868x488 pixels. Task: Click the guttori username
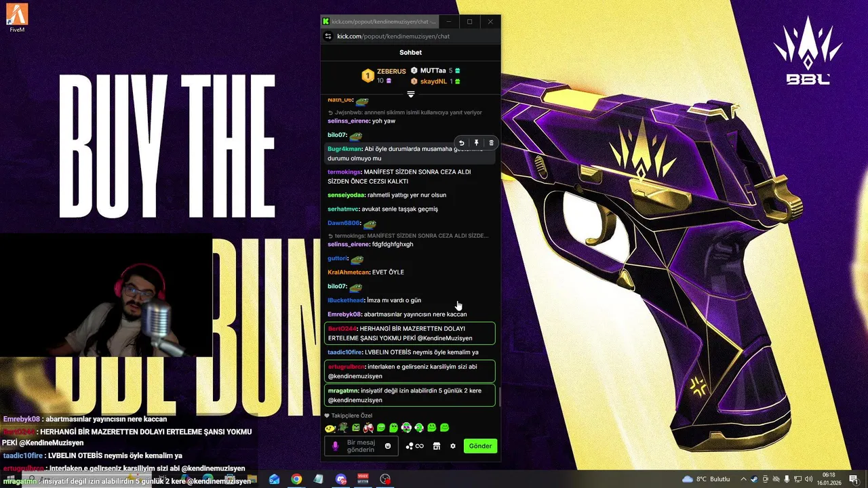338,258
